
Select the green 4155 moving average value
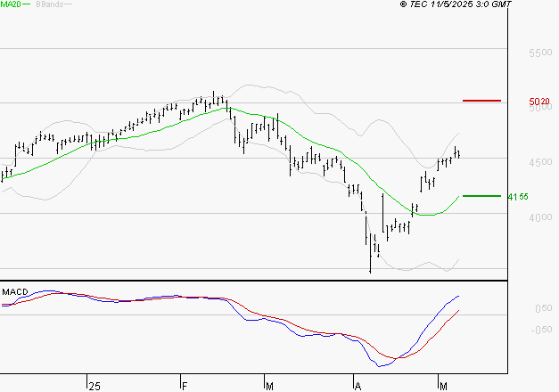tap(518, 197)
